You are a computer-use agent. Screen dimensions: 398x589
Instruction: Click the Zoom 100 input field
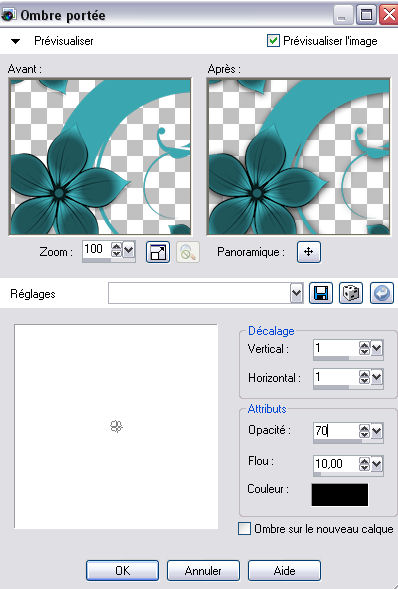point(97,249)
